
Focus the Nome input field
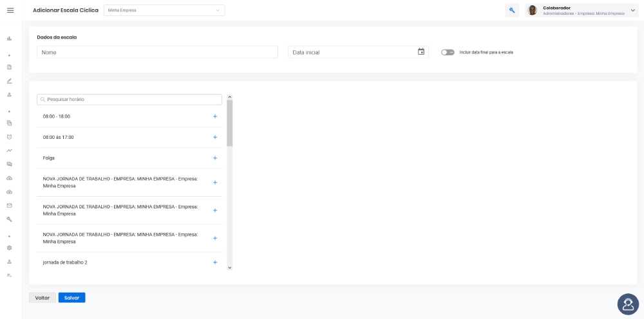[x=157, y=52]
